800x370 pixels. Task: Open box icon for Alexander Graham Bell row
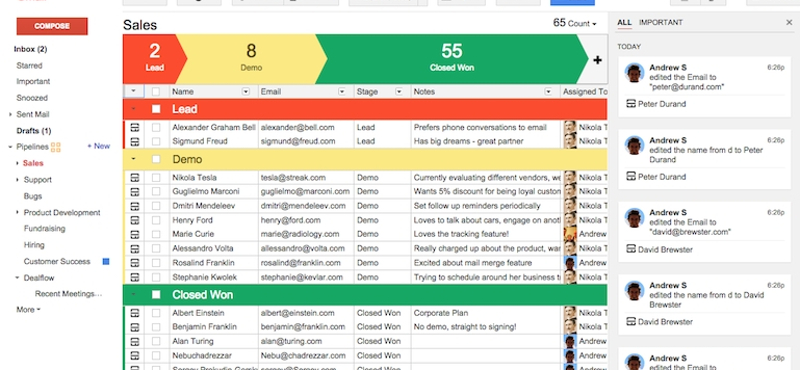[135, 127]
